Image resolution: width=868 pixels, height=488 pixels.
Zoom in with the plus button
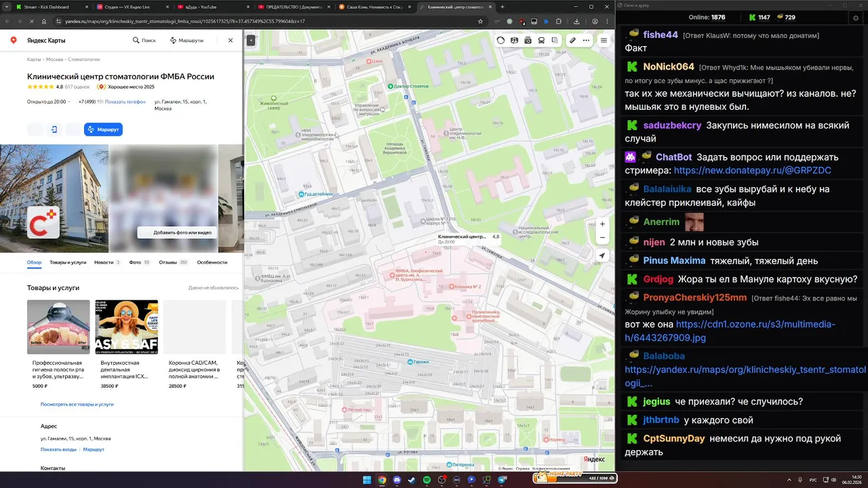click(602, 224)
